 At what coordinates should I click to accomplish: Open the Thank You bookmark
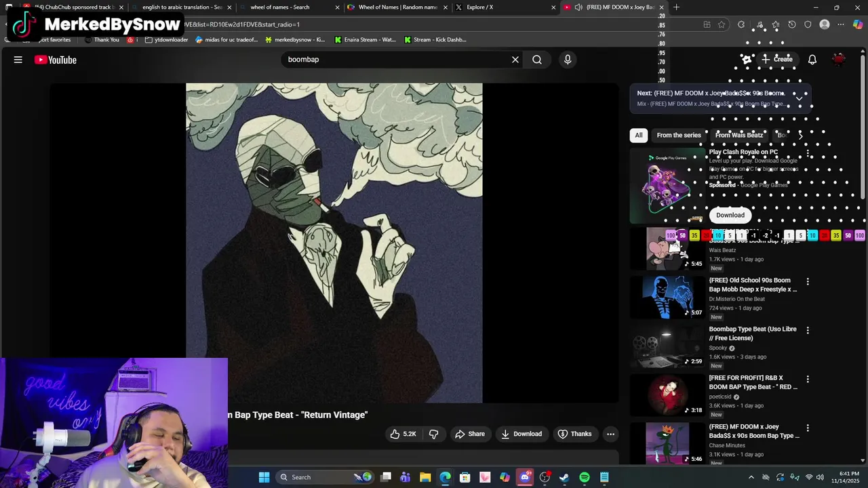pyautogui.click(x=102, y=39)
